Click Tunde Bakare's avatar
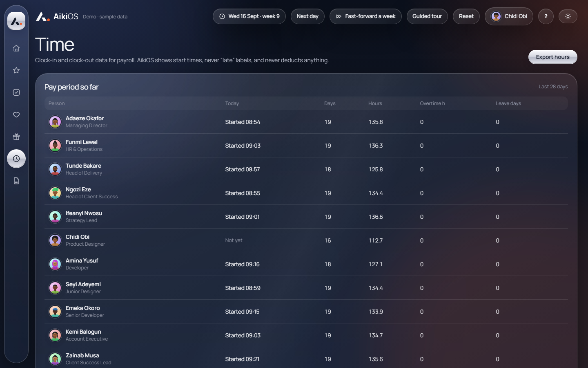 click(x=55, y=169)
